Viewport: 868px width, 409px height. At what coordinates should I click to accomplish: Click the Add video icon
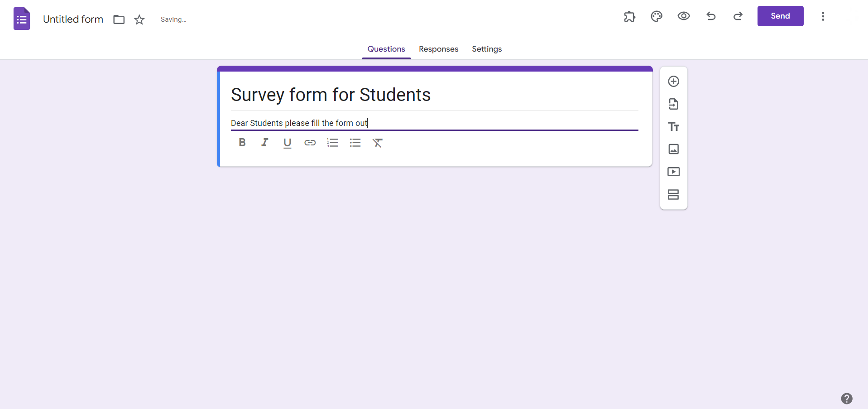673,172
